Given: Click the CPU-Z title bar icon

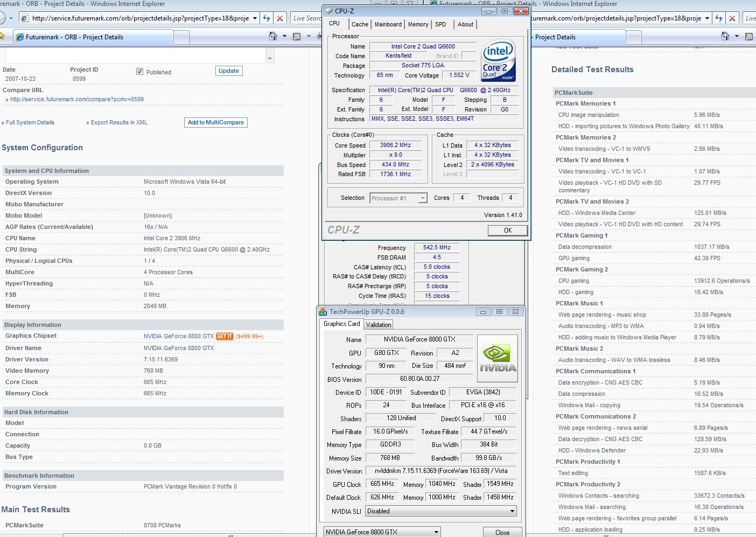Looking at the screenshot, I should tap(328, 11).
